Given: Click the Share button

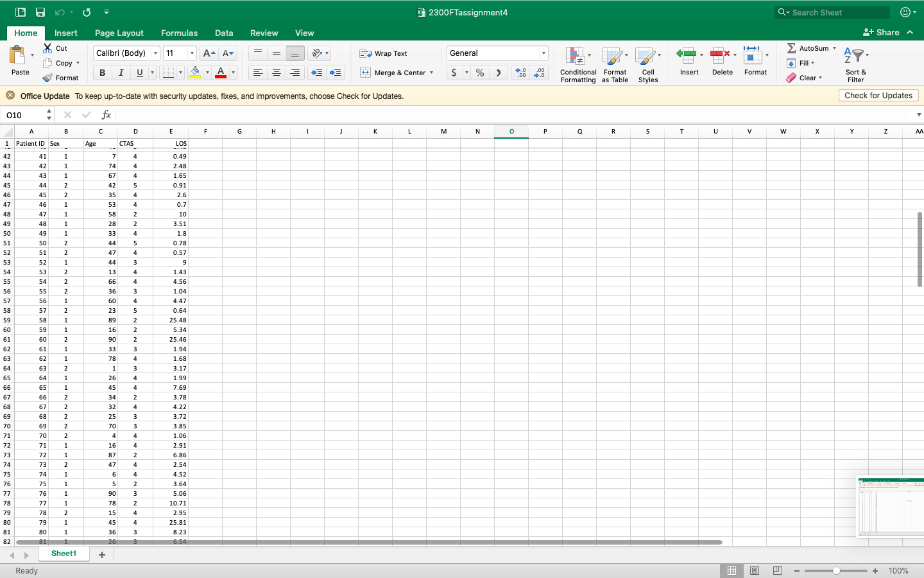Looking at the screenshot, I should click(x=882, y=32).
